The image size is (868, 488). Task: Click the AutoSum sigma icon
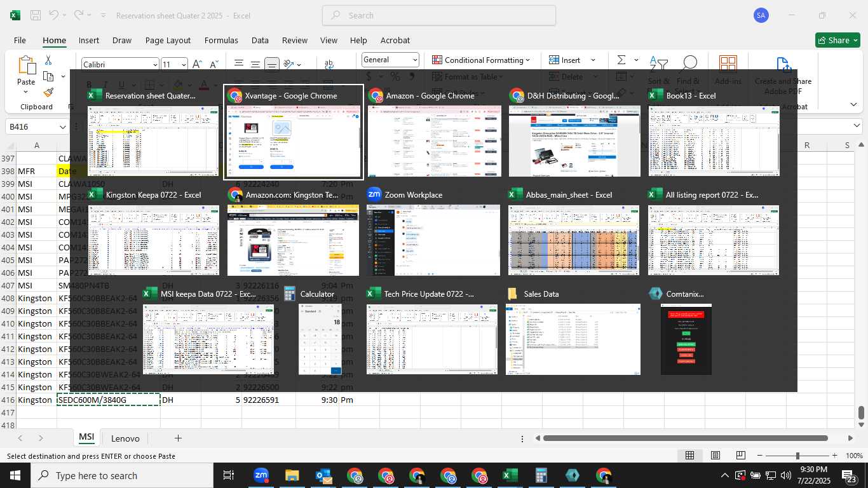(x=621, y=60)
